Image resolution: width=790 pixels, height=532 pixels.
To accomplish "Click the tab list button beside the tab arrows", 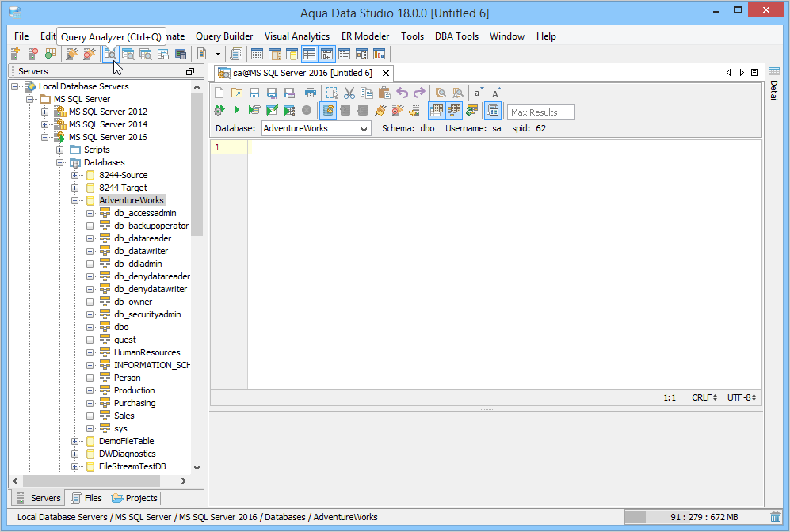I will (x=754, y=73).
